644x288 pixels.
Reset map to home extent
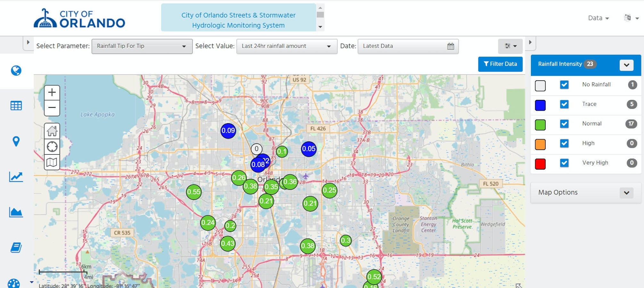pos(52,131)
